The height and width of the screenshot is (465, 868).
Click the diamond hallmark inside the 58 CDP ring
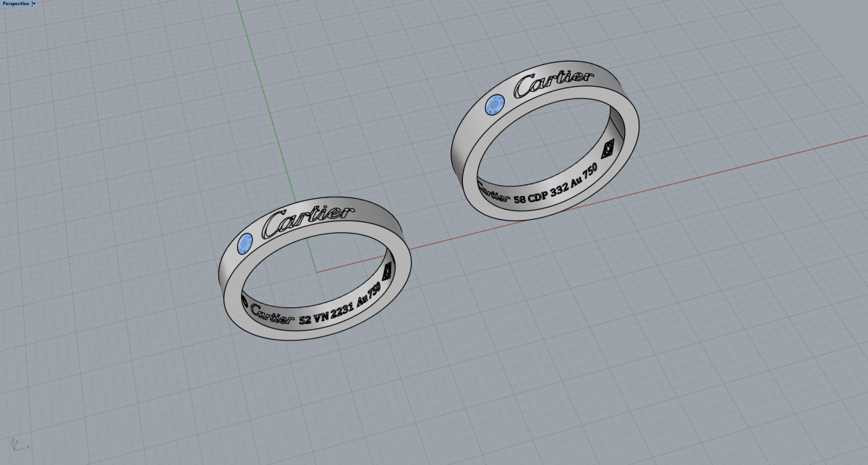click(x=608, y=149)
